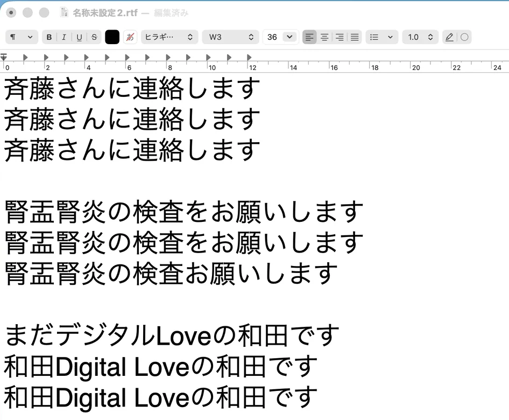Open the paragraph styles dropdown
Image resolution: width=509 pixels, height=420 pixels.
click(x=22, y=37)
